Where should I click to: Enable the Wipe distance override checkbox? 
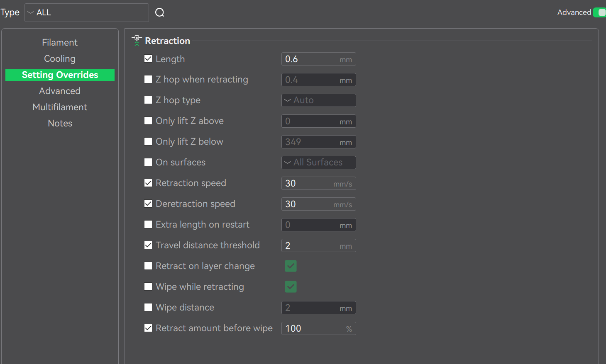148,307
